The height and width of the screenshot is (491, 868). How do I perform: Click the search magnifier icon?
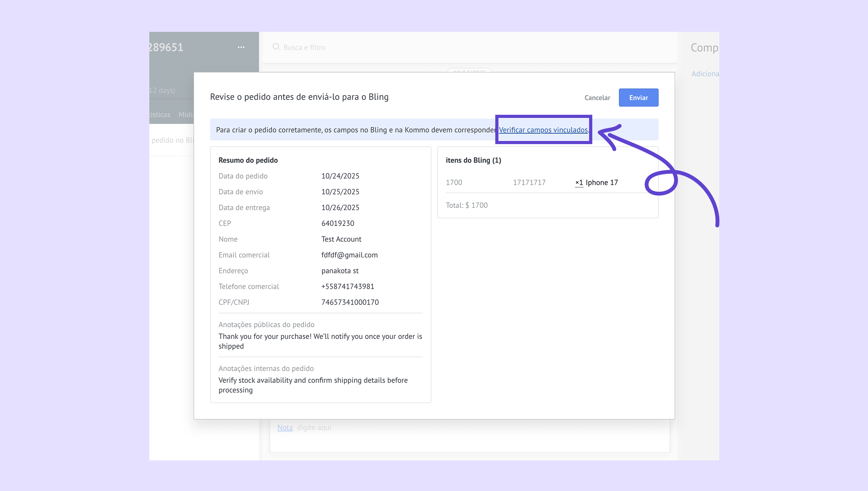(x=276, y=47)
